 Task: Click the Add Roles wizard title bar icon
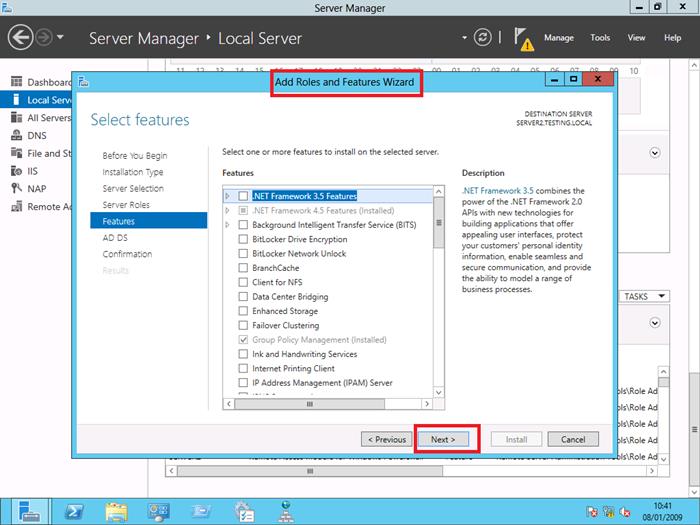(x=83, y=82)
